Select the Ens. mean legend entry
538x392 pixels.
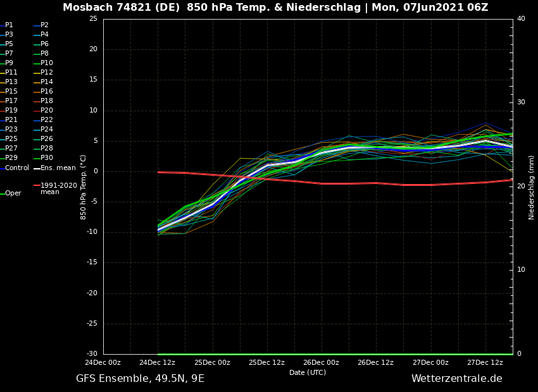[58, 168]
